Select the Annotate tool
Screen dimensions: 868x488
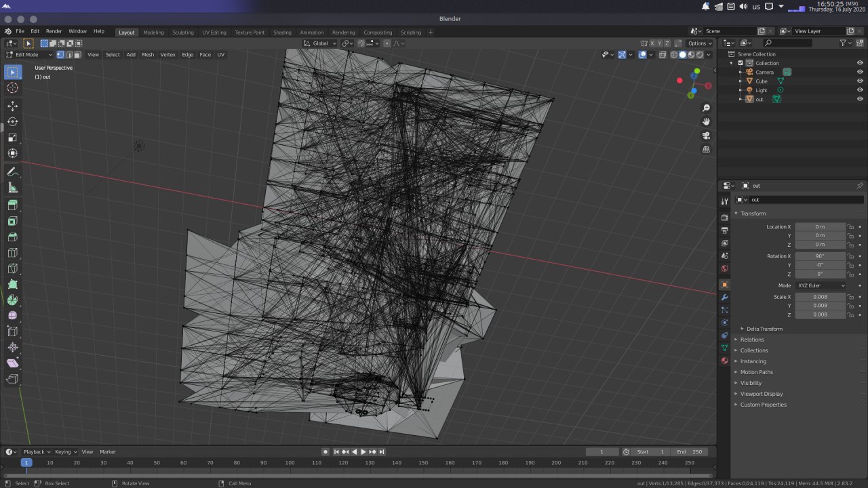(13, 172)
